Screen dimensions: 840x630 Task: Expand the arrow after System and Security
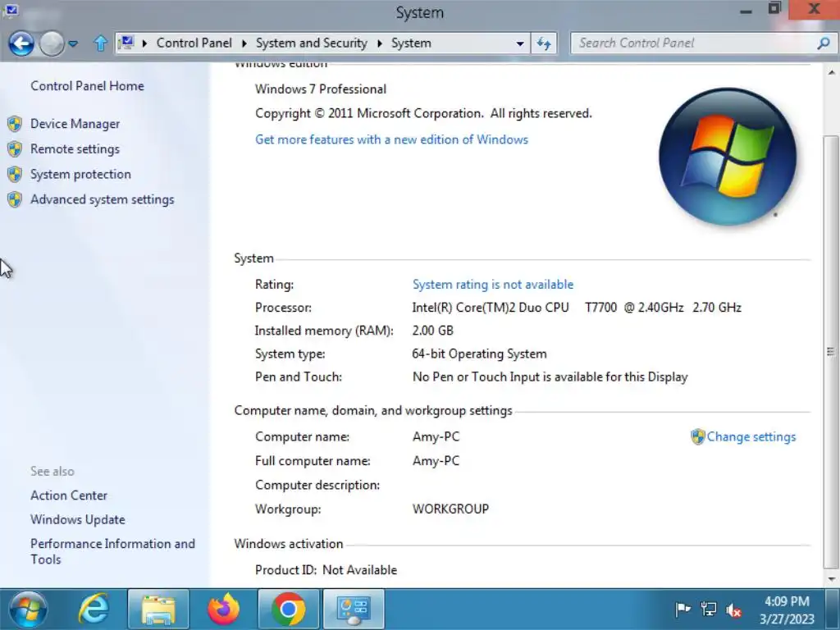coord(380,43)
